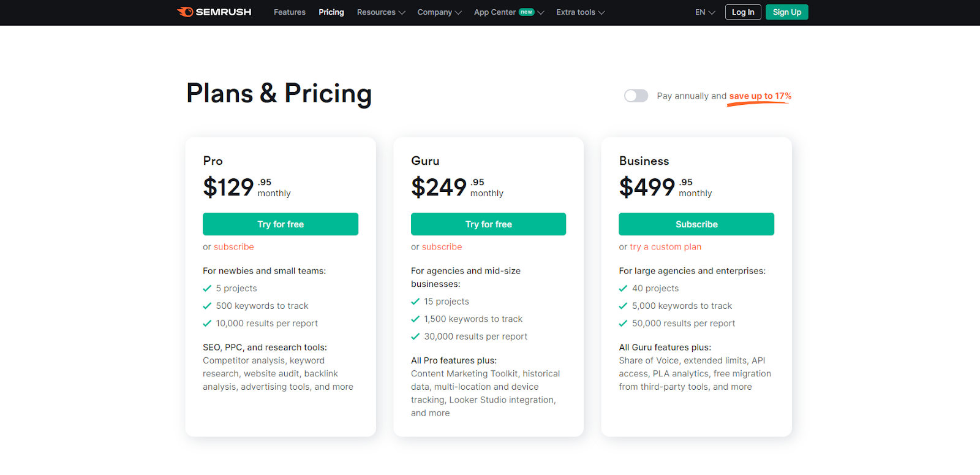Click Subscribe button on Business plan

point(696,224)
